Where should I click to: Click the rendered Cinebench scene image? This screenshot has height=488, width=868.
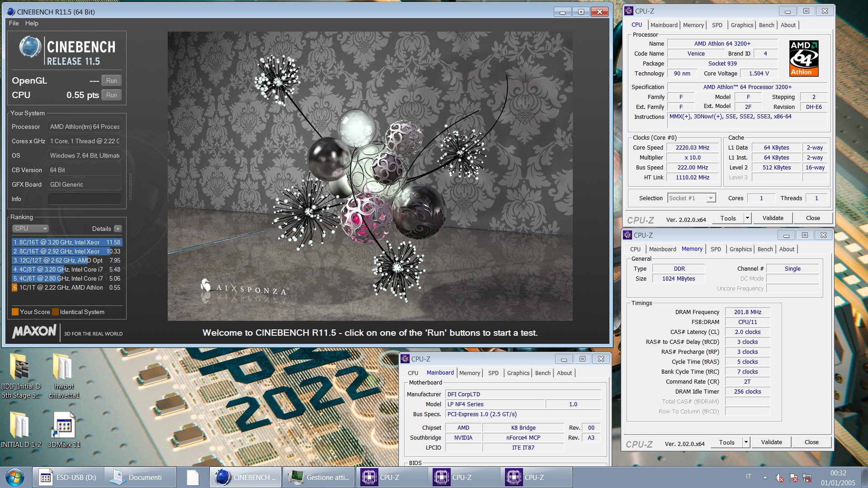370,176
